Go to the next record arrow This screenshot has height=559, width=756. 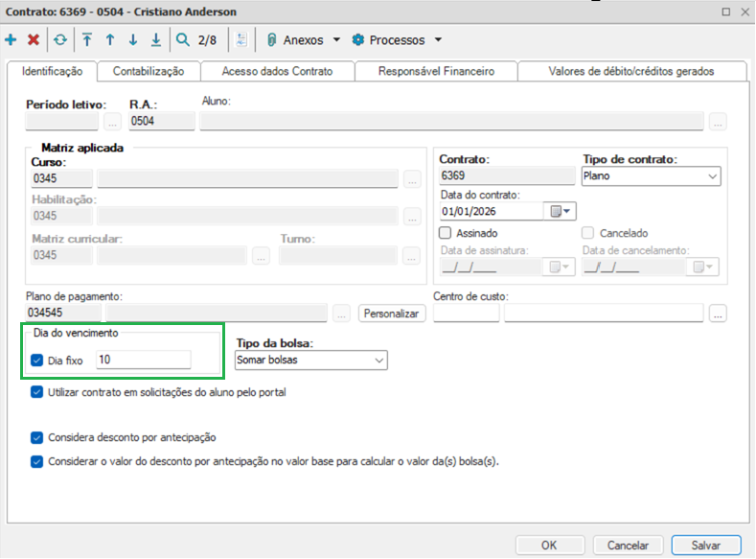133,39
